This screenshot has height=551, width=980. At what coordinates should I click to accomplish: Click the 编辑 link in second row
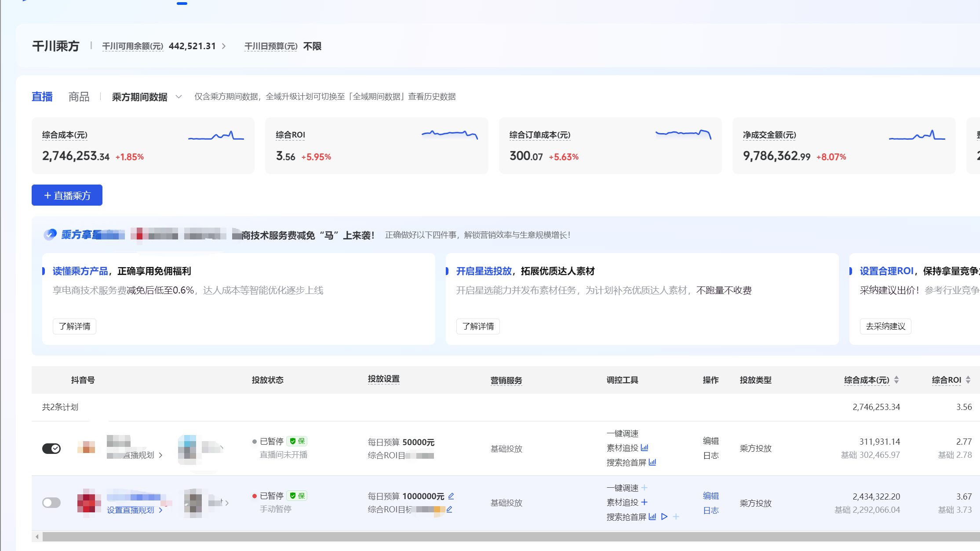click(711, 496)
